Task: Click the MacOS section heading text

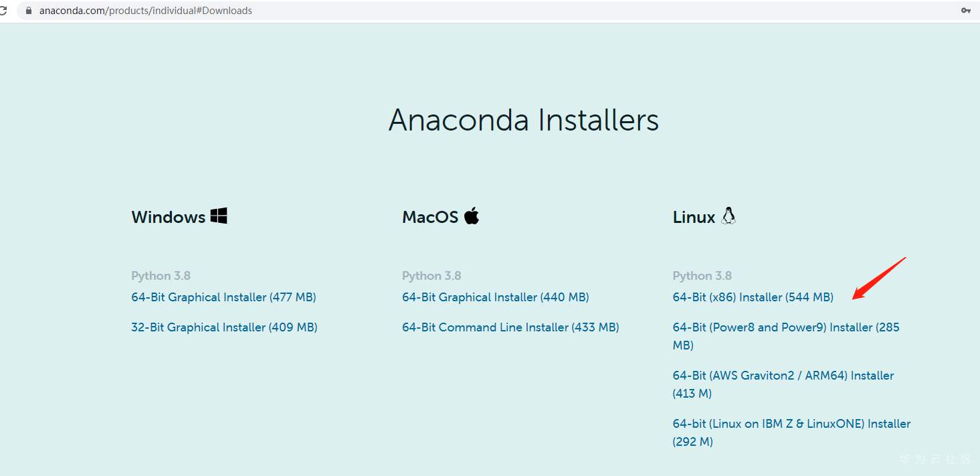Action: [x=430, y=218]
